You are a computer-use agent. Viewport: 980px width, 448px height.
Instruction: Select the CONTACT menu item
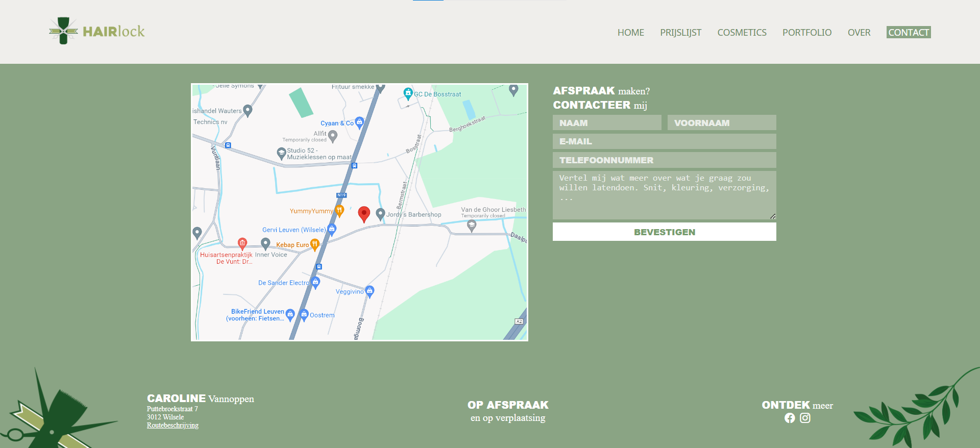click(x=909, y=32)
